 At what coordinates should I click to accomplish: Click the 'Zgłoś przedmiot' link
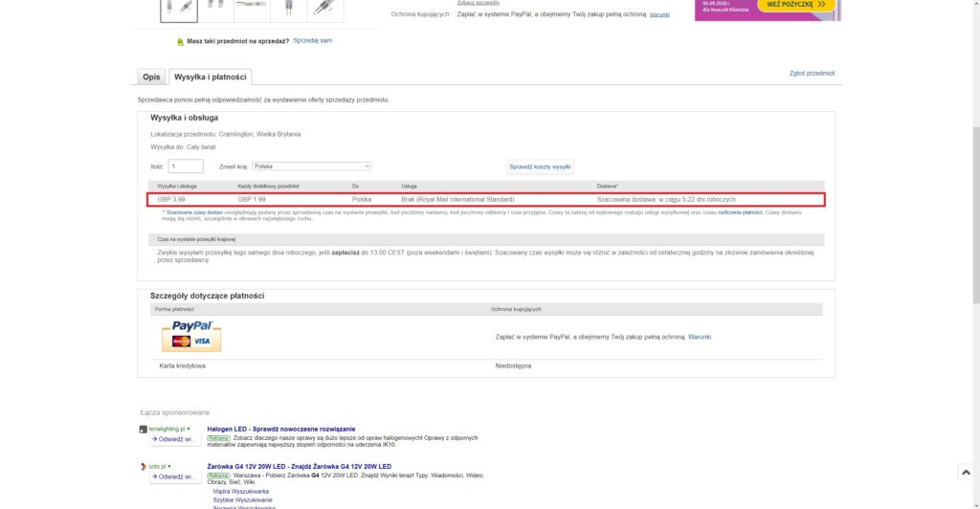pos(810,73)
